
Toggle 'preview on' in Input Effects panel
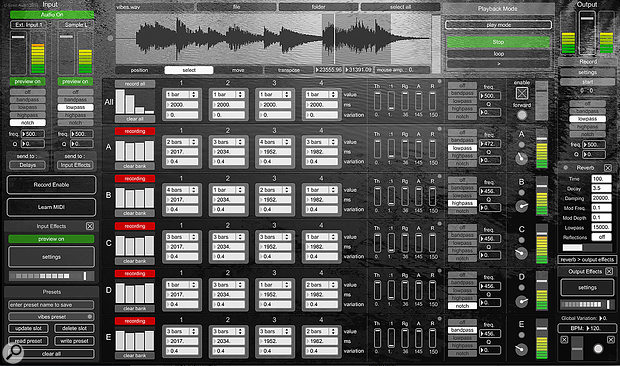coord(51,239)
